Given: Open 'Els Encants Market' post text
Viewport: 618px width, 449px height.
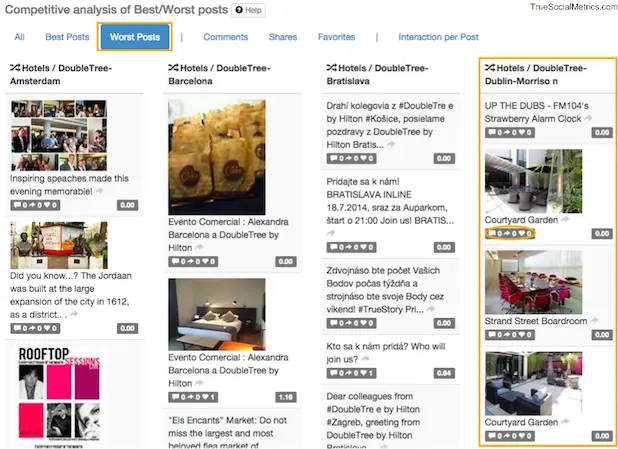Looking at the screenshot, I should (228, 433).
